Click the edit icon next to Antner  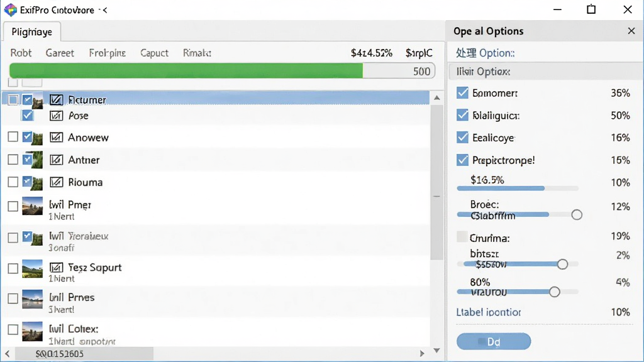coord(56,160)
